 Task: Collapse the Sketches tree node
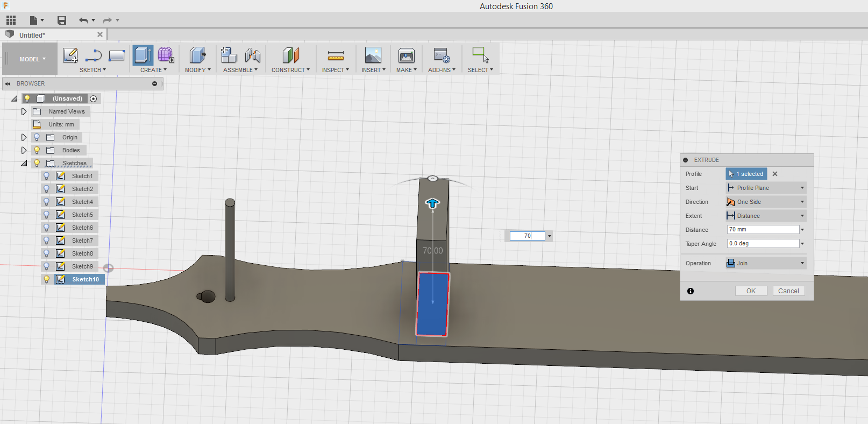24,163
